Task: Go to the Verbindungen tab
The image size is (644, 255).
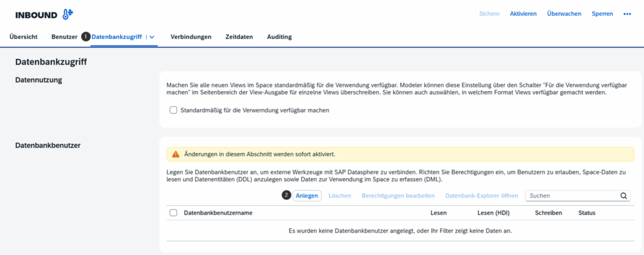Action: [x=191, y=37]
